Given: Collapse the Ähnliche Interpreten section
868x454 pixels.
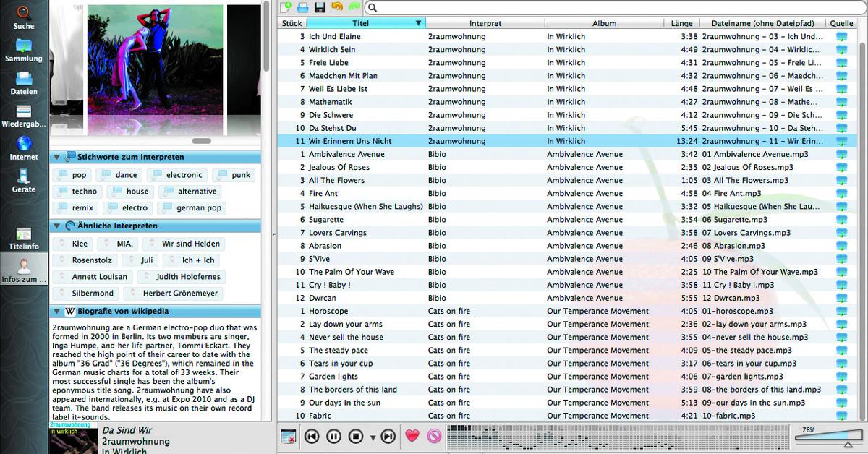Looking at the screenshot, I should [x=56, y=226].
